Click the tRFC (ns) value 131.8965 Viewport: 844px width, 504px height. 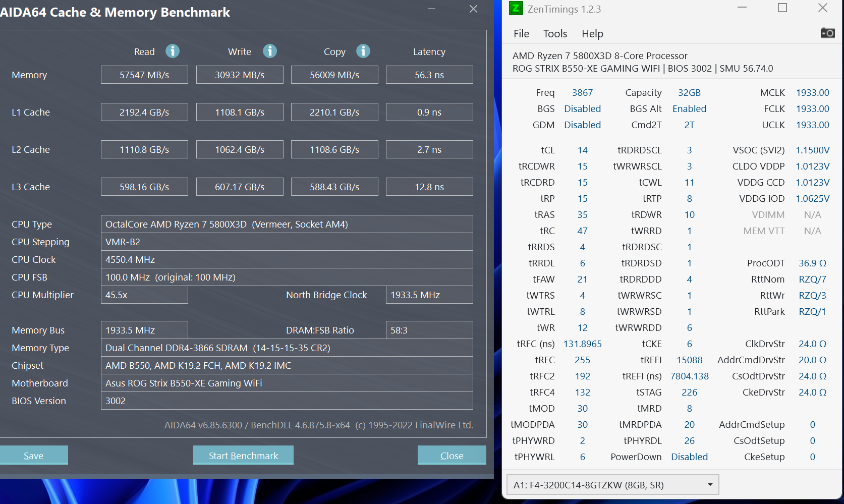point(582,344)
